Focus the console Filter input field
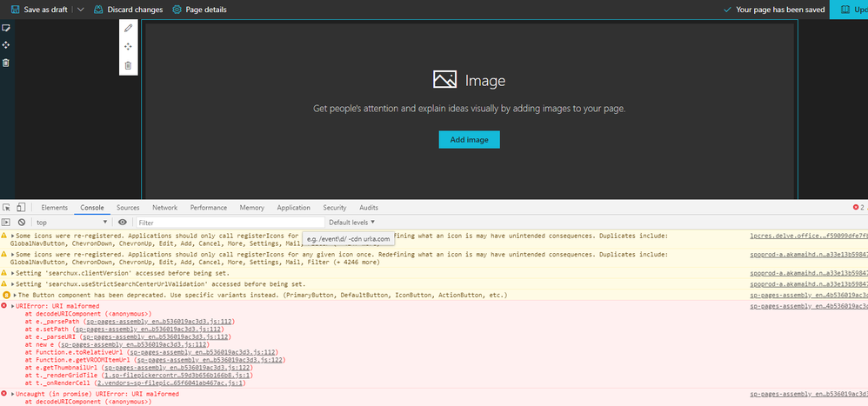The height and width of the screenshot is (406, 868). pos(230,223)
